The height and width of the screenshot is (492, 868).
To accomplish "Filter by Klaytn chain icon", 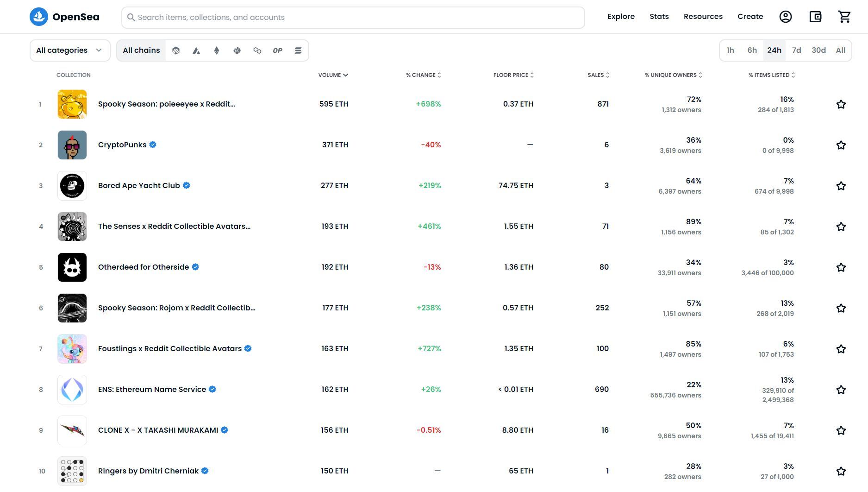I will coord(237,50).
